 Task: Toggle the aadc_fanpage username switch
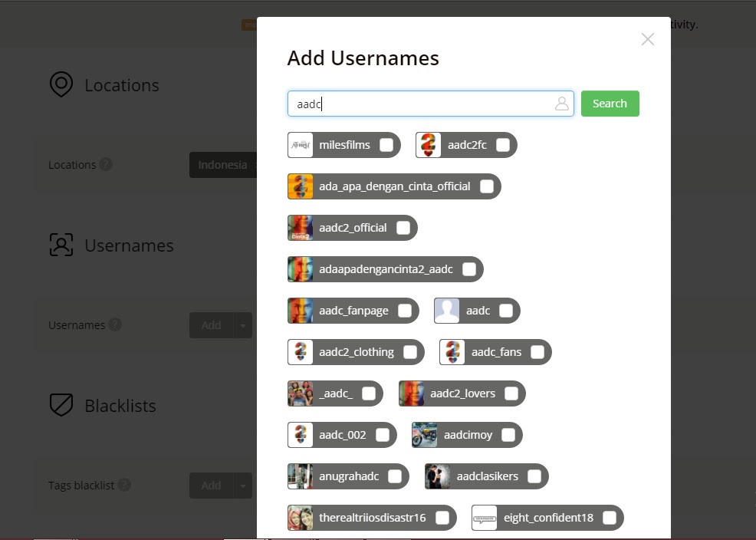[x=404, y=310]
